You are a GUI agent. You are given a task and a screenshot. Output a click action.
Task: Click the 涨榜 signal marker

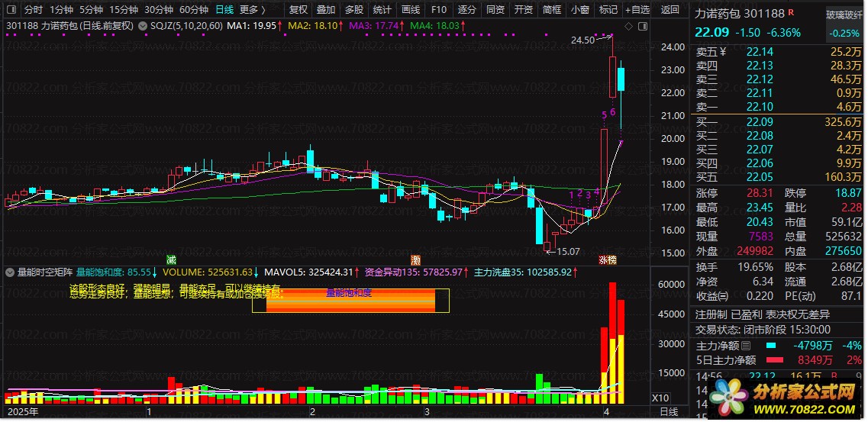click(x=608, y=259)
